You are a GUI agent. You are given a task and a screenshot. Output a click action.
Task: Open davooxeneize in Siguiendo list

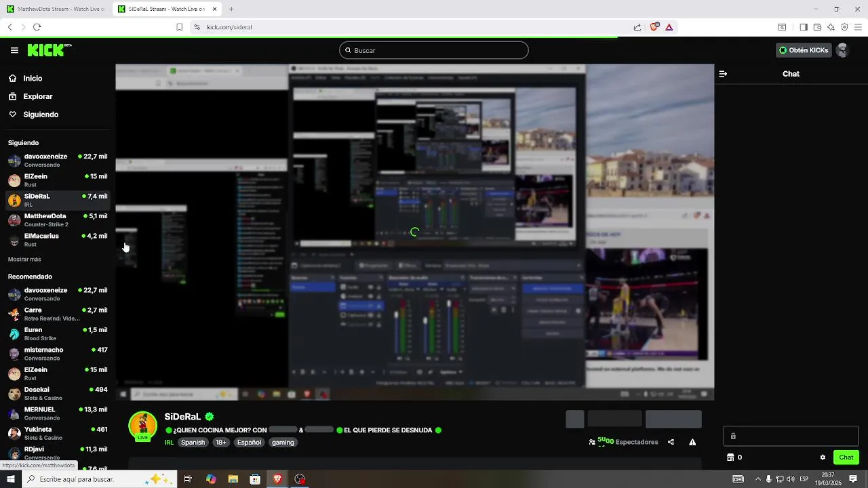click(x=58, y=161)
